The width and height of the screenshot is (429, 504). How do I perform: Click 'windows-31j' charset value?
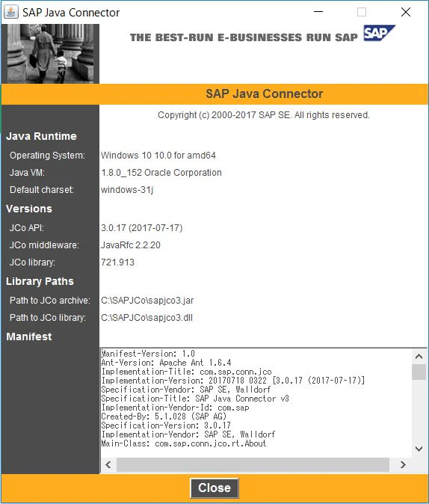tap(127, 190)
